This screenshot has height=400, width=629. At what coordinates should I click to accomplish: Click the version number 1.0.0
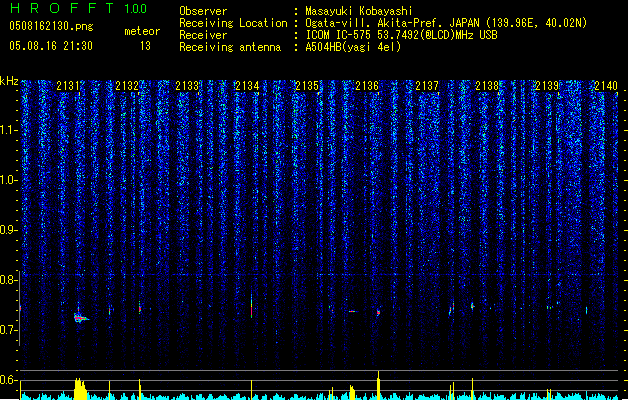pos(136,9)
